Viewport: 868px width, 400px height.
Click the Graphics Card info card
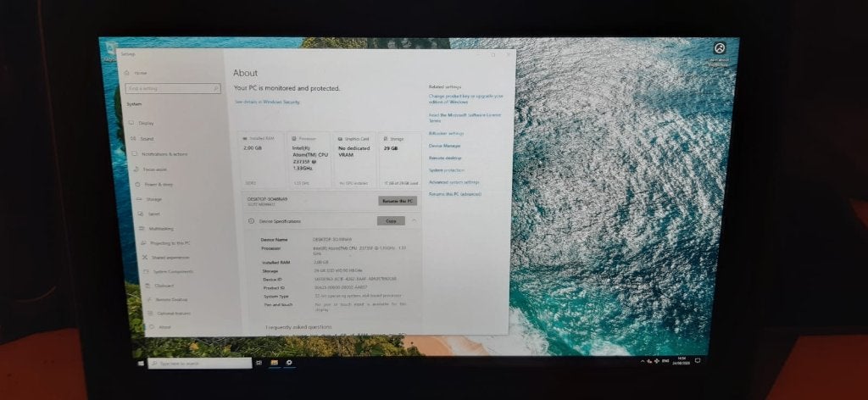click(x=355, y=160)
